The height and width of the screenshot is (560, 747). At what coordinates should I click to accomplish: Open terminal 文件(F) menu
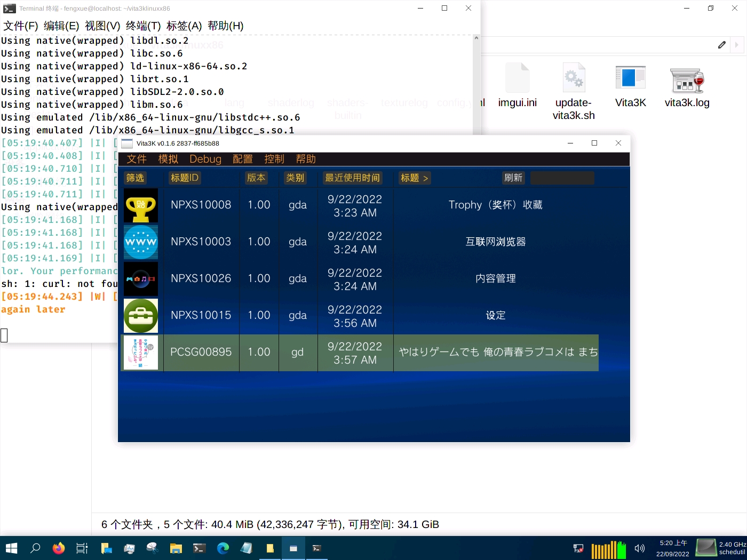[x=21, y=26]
